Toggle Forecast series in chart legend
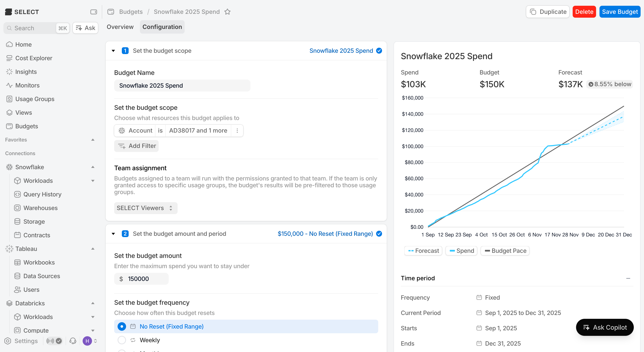Screen dimensions: 644x352 click(x=423, y=250)
